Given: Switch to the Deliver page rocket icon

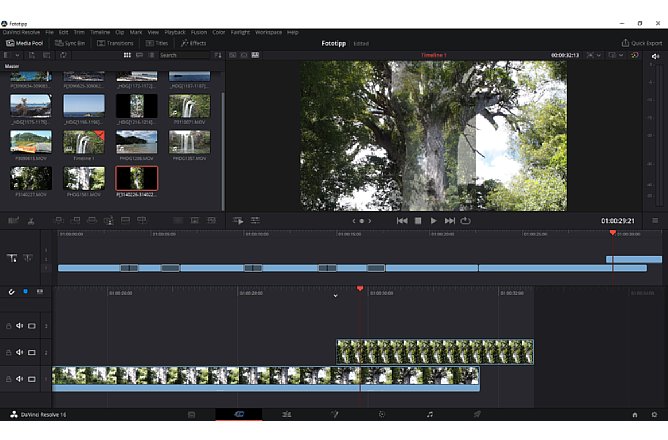Looking at the screenshot, I should [477, 414].
